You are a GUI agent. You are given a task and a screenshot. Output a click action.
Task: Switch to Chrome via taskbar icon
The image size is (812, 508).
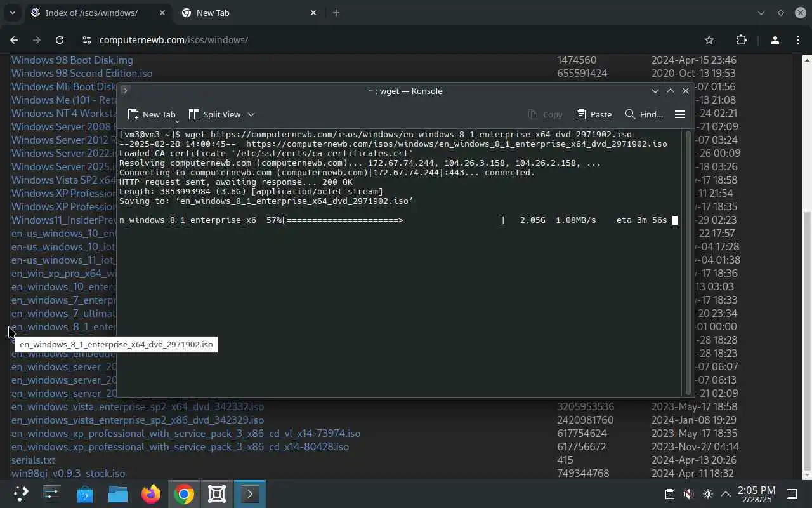(184, 494)
